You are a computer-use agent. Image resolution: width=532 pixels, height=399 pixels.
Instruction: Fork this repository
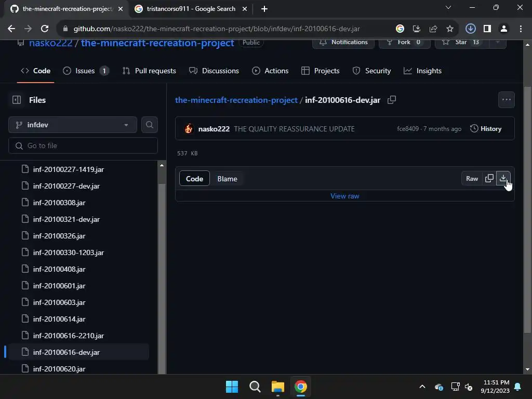[x=404, y=43]
